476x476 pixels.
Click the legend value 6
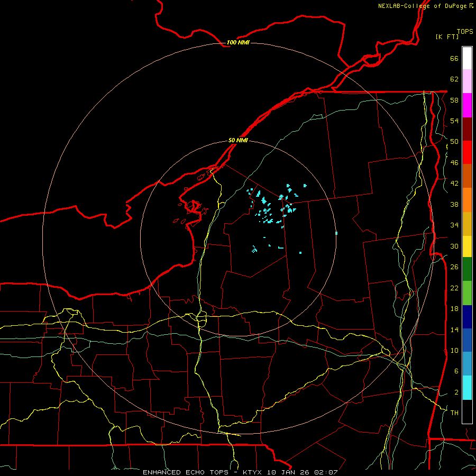[456, 371]
